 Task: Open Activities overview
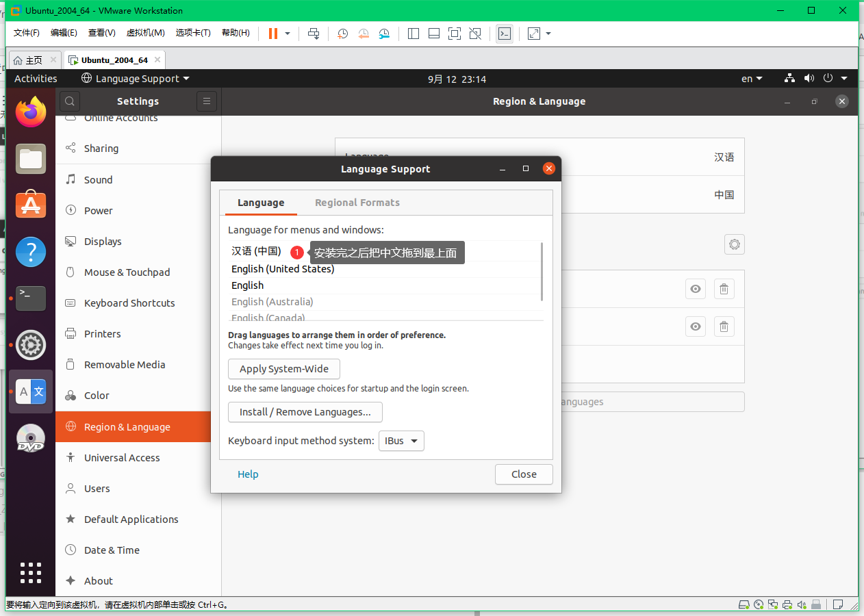pyautogui.click(x=36, y=79)
